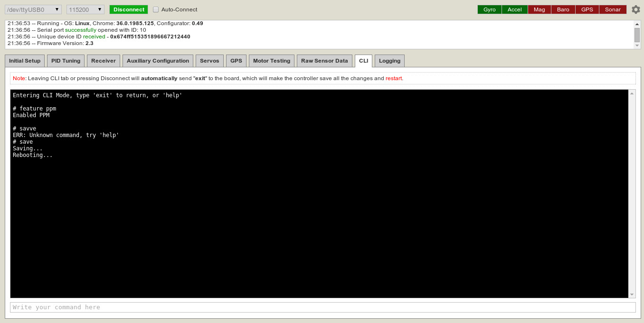Open the Motor Testing tab
Viewport: 644px width, 323px height.
pos(272,61)
